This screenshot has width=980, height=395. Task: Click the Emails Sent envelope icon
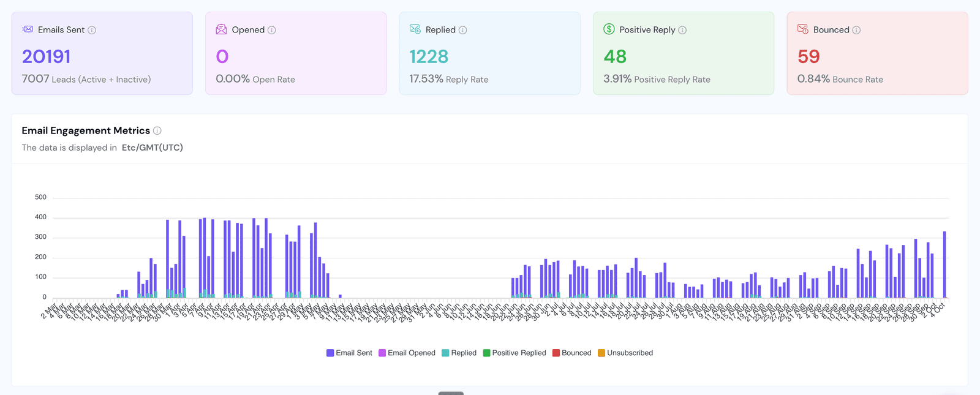pos(28,29)
